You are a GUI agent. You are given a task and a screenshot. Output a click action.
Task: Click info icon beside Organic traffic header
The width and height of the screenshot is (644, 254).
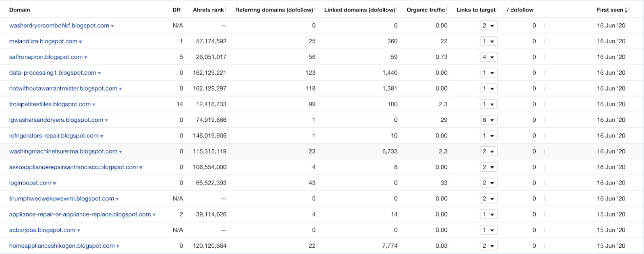[x=446, y=8]
